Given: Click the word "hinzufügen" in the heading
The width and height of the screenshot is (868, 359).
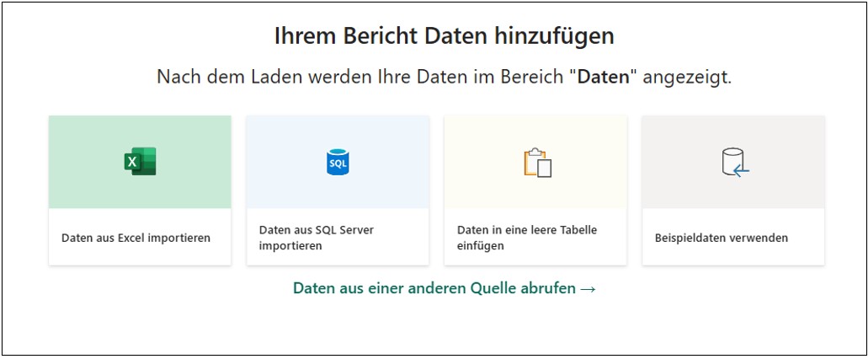Looking at the screenshot, I should click(x=562, y=36).
